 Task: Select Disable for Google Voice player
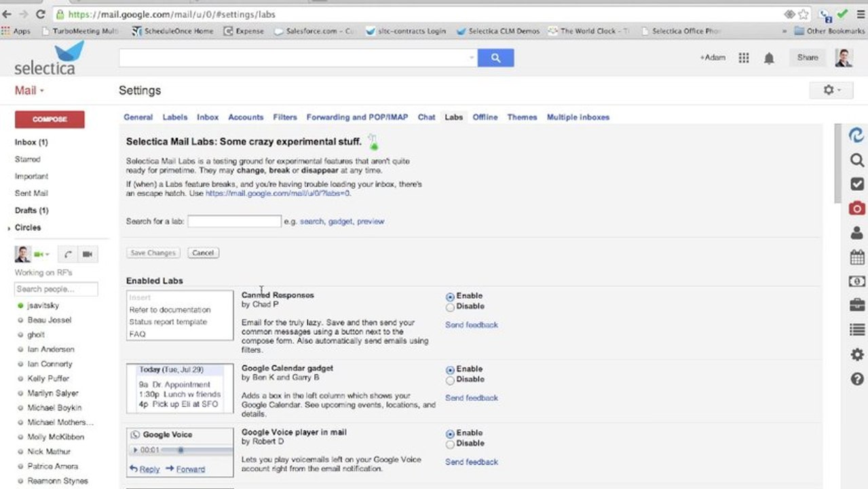click(450, 444)
